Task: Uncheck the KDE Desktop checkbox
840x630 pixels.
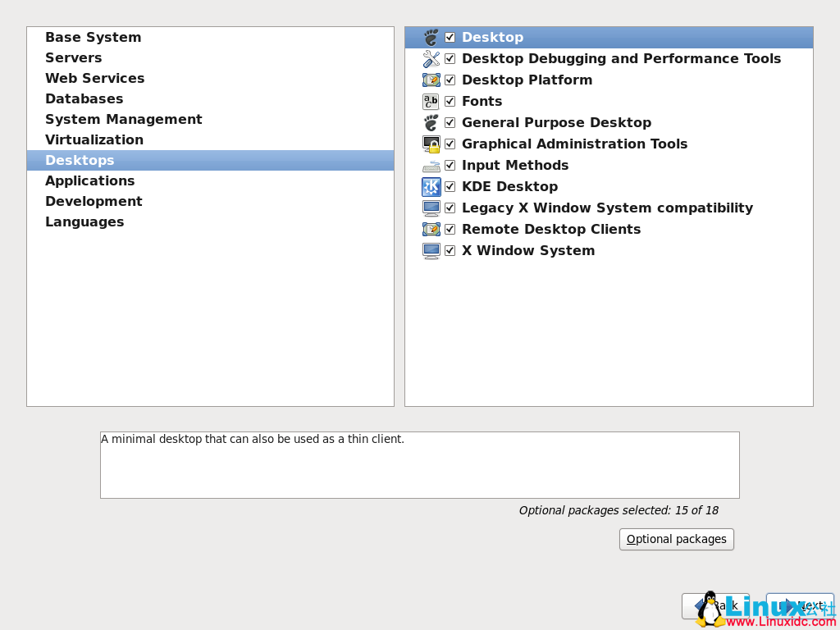Action: pos(450,186)
